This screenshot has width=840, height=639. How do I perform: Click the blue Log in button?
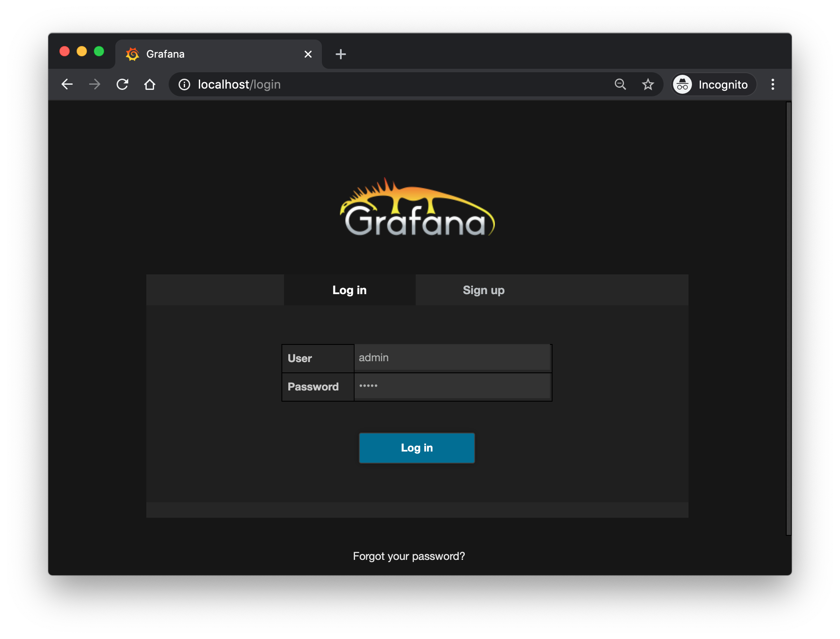417,448
